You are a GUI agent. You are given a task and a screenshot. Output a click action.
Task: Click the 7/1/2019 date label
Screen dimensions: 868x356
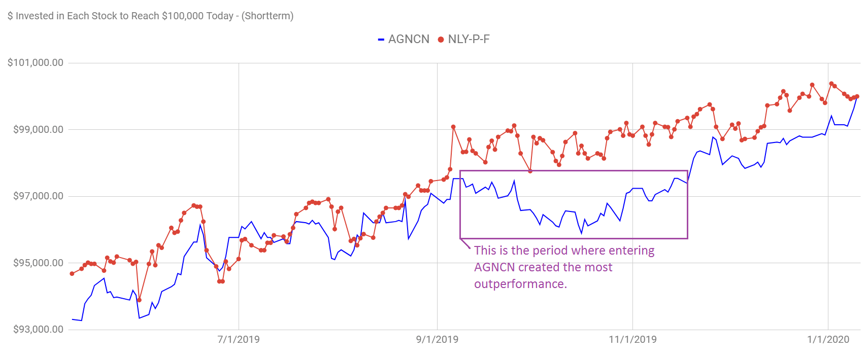pos(239,339)
